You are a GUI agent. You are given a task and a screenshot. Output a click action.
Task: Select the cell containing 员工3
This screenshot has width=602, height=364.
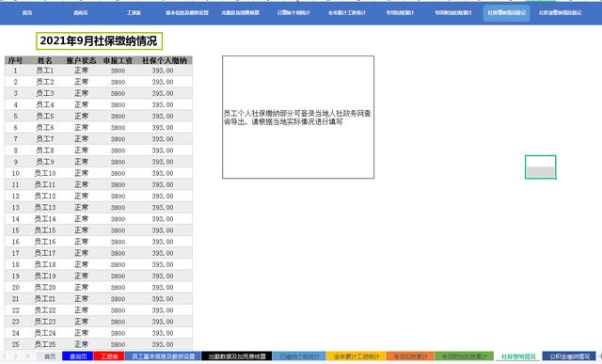click(x=45, y=93)
